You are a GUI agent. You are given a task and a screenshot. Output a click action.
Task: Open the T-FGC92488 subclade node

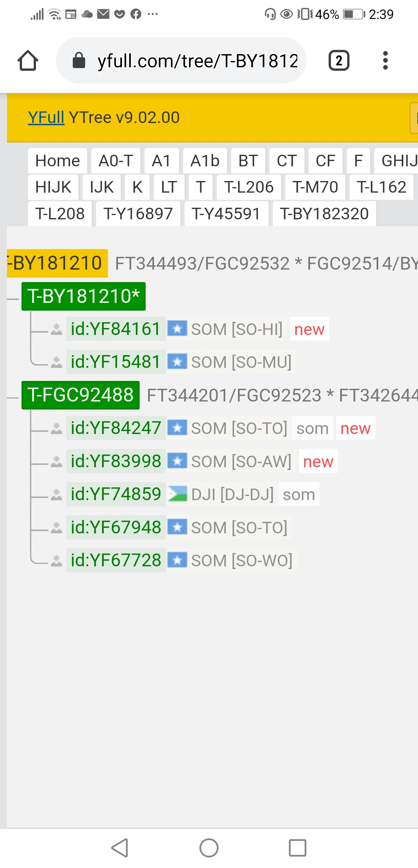(x=81, y=395)
